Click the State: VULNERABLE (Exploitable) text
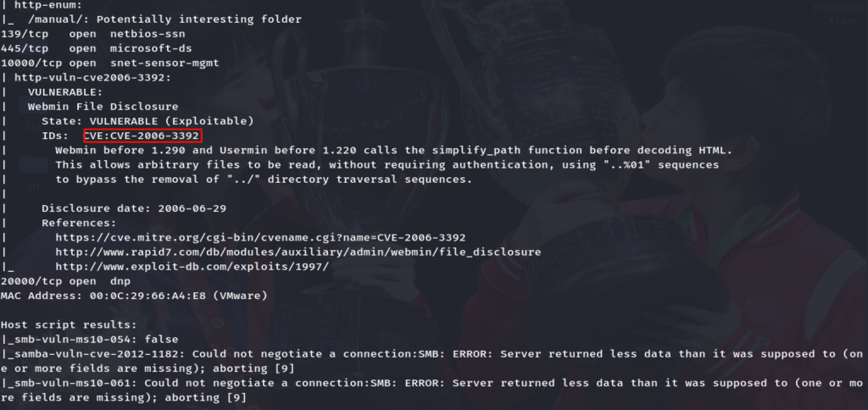Viewport: 868px width, 410px height. 147,121
